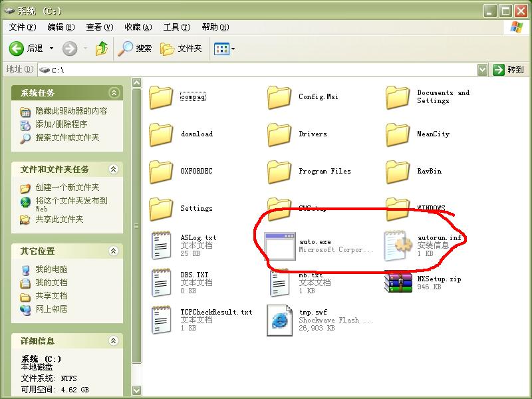
Task: Click 共享此文件夹 link
Action: pos(59,219)
